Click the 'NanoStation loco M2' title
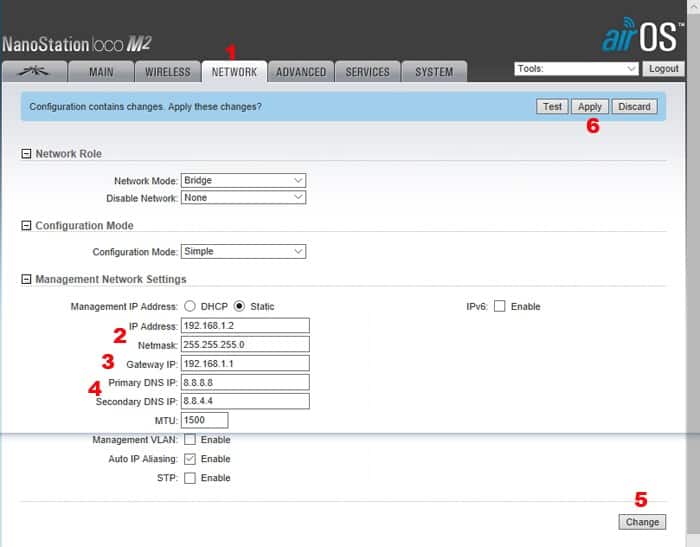Viewport: 700px width, 547px height. pyautogui.click(x=77, y=44)
